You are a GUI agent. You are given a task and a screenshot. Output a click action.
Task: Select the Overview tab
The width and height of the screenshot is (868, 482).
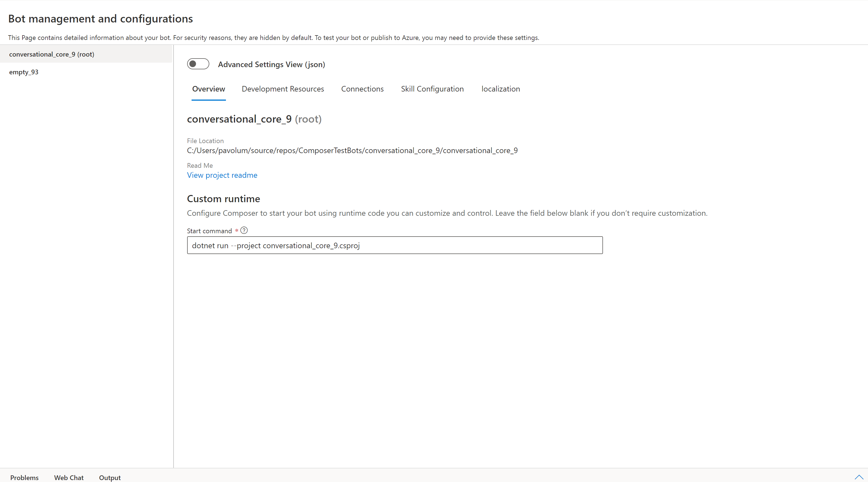pyautogui.click(x=208, y=89)
